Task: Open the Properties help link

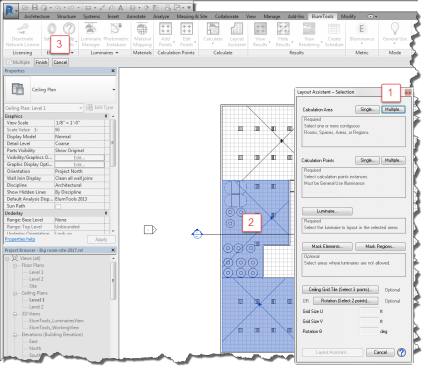Action: point(20,239)
